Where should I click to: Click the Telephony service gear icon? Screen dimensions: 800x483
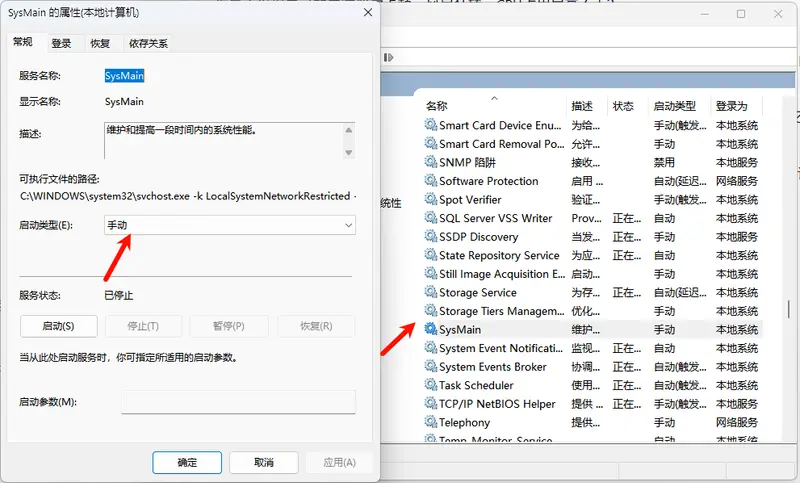[430, 422]
